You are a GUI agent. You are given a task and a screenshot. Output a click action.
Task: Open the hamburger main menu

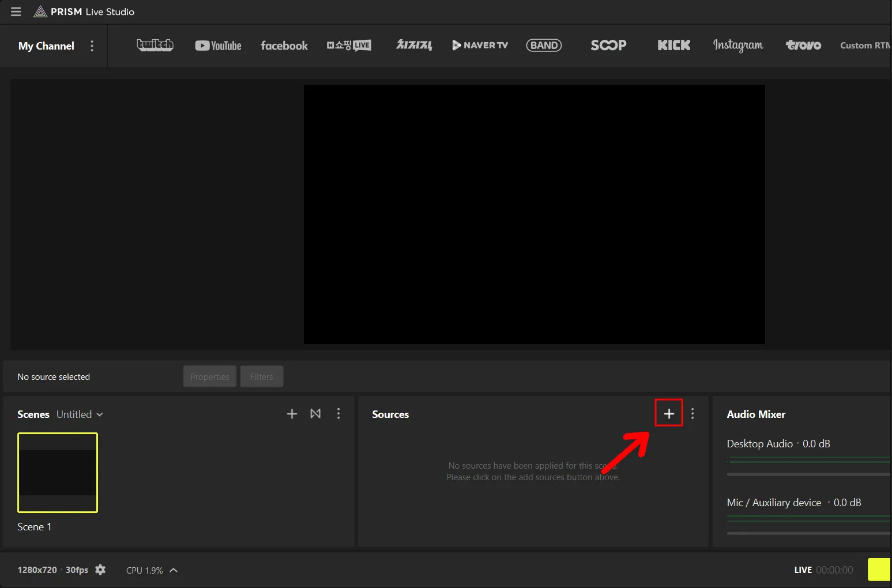click(x=16, y=12)
